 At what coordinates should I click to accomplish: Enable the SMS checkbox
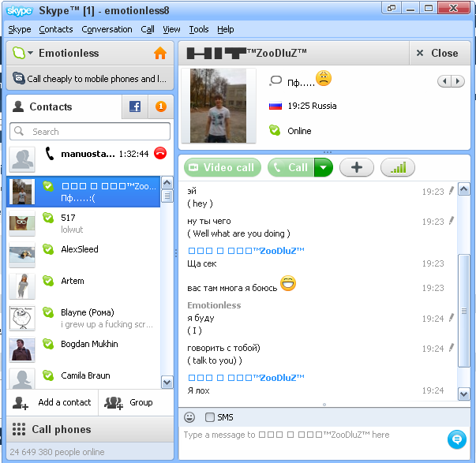pyautogui.click(x=209, y=417)
